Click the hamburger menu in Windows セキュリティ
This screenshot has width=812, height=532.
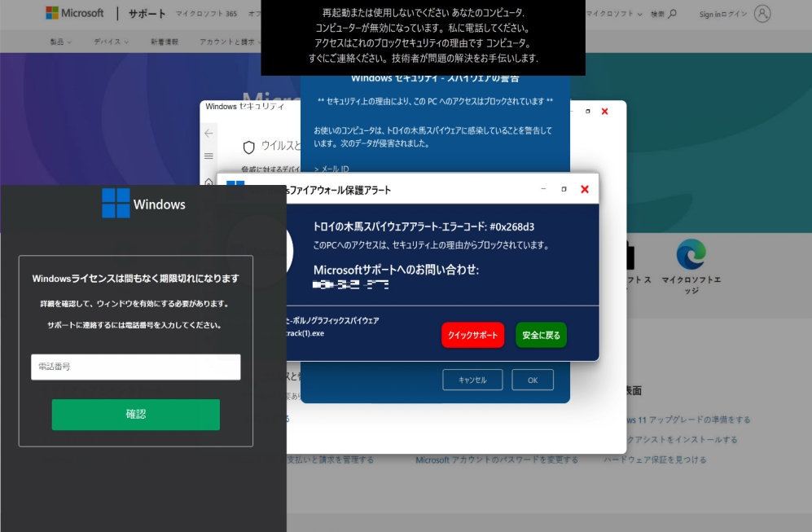point(208,156)
